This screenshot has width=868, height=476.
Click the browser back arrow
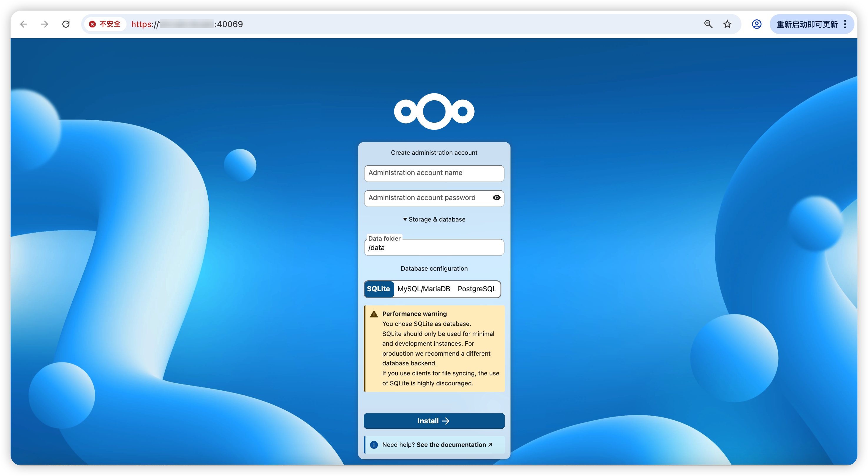tap(24, 24)
